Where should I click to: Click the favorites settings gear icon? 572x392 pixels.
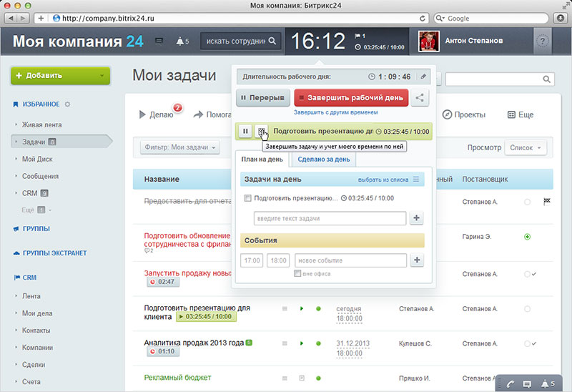point(67,104)
